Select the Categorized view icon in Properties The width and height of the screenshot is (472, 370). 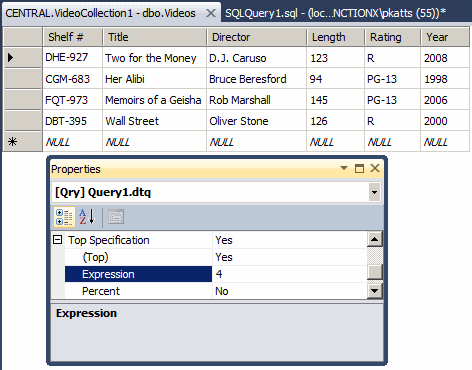tap(64, 217)
